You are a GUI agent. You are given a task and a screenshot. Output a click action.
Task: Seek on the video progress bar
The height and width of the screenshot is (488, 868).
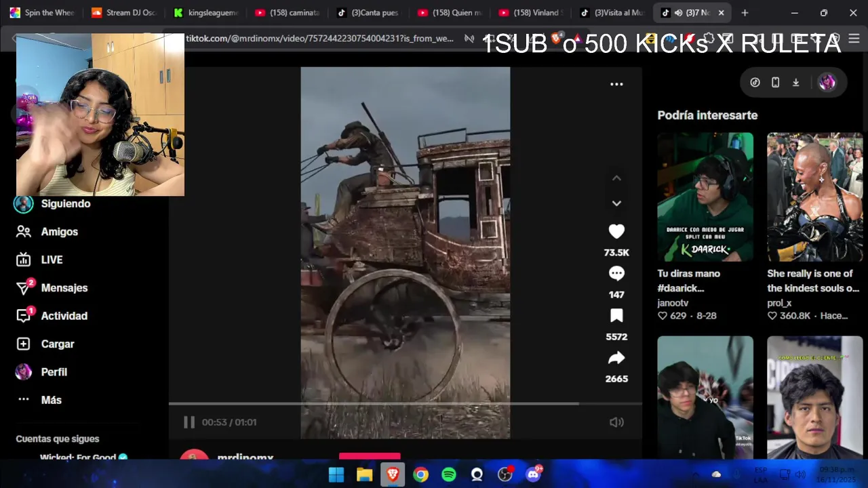pyautogui.click(x=406, y=403)
